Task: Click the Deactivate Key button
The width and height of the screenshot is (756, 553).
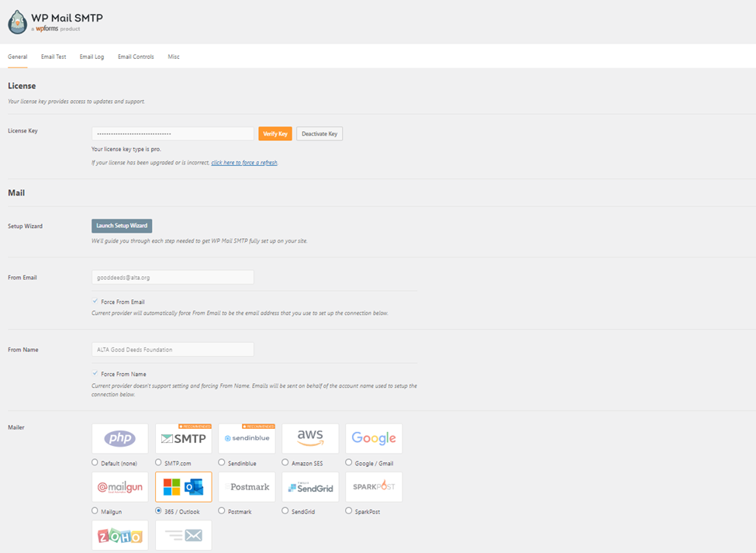Action: (319, 133)
